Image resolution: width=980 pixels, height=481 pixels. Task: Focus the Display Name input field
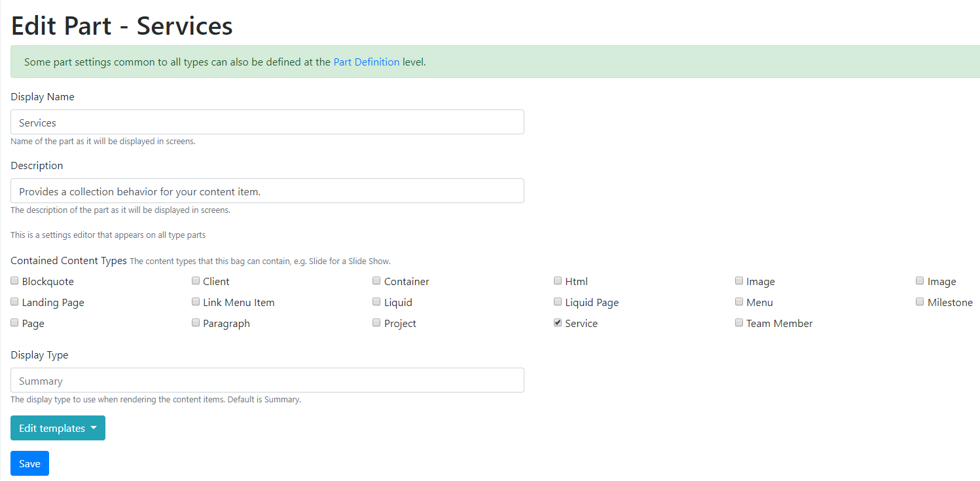[x=267, y=122]
